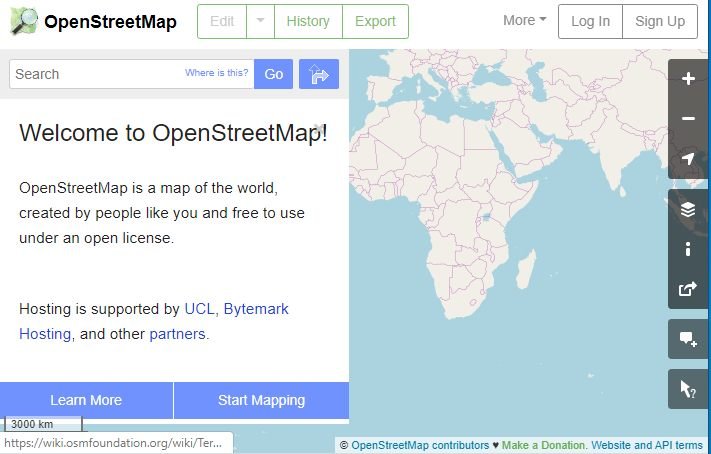Viewport: 711px width, 454px height.
Task: Add a note to the map
Action: 688,340
